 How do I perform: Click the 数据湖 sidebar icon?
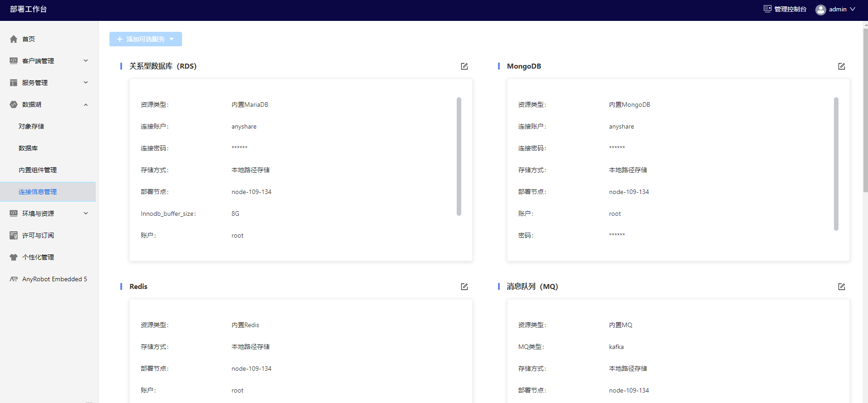[x=14, y=104]
